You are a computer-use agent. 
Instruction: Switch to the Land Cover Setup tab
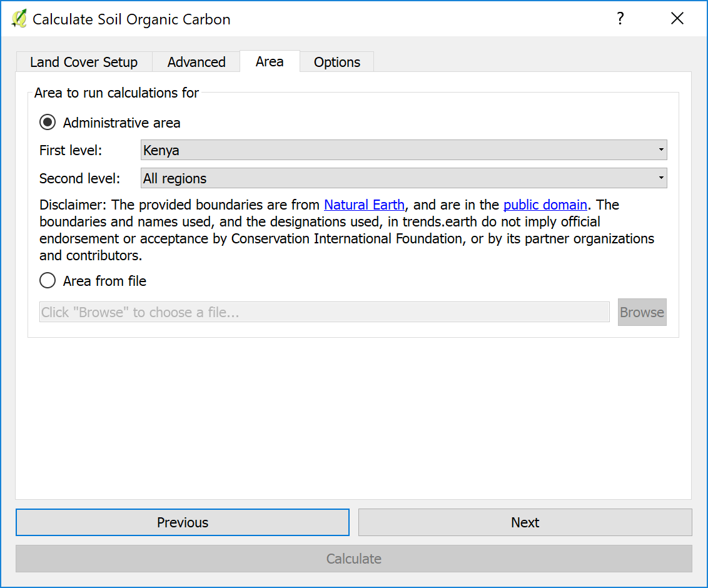[x=84, y=62]
